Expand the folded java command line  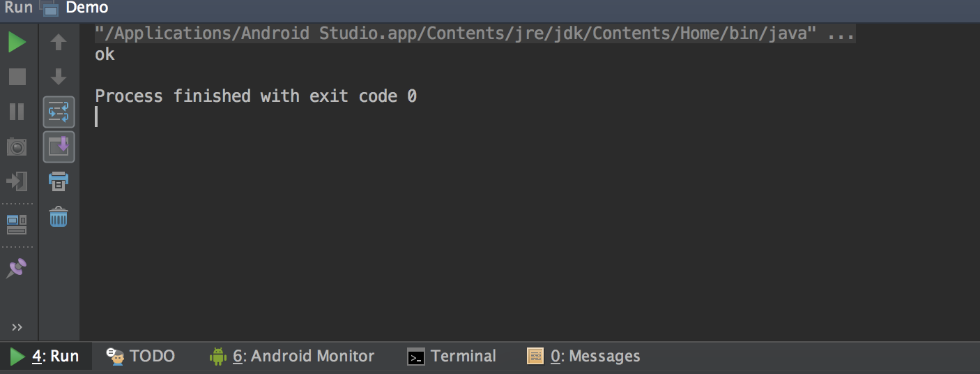[841, 33]
